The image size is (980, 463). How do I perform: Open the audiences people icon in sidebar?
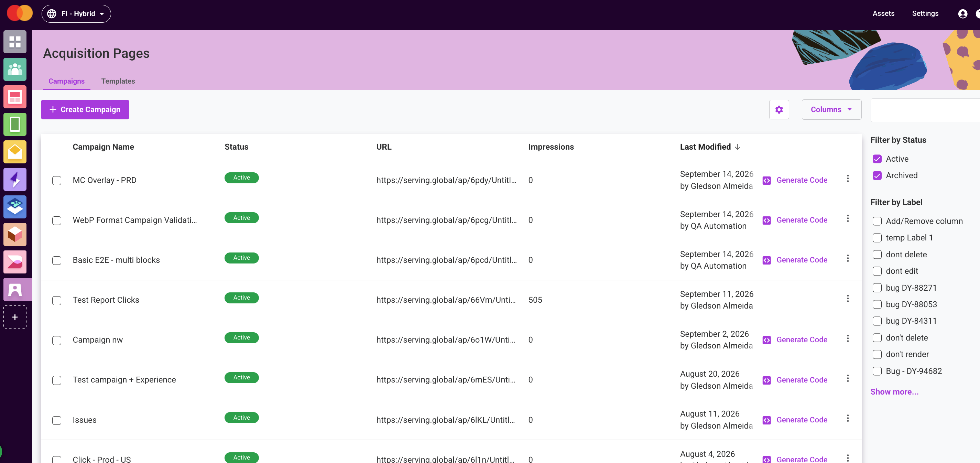click(15, 69)
